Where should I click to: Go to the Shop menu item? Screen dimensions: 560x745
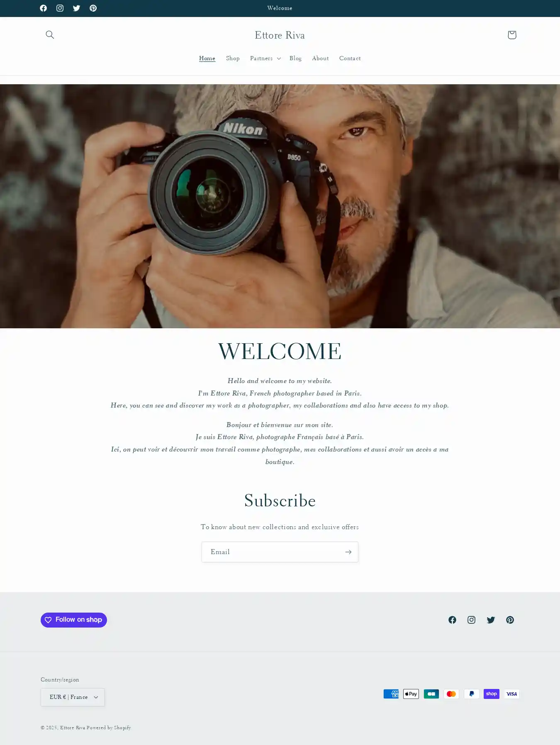(x=233, y=59)
